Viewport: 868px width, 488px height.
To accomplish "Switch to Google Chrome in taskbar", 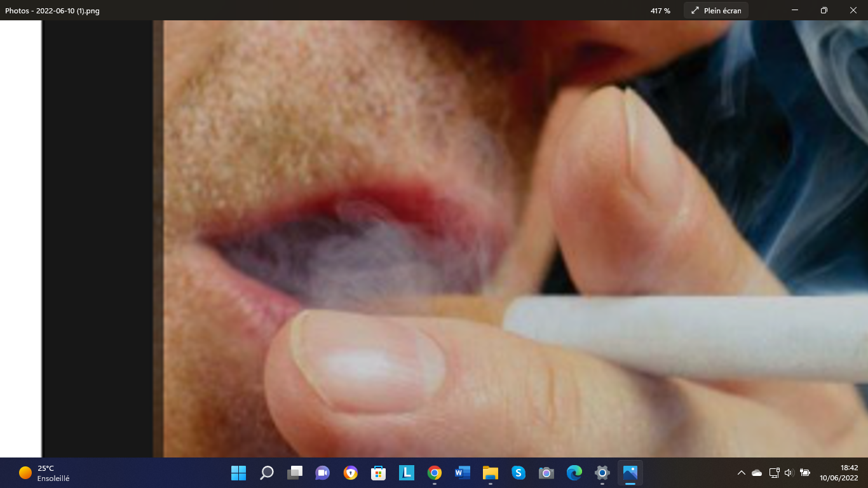I will 435,473.
